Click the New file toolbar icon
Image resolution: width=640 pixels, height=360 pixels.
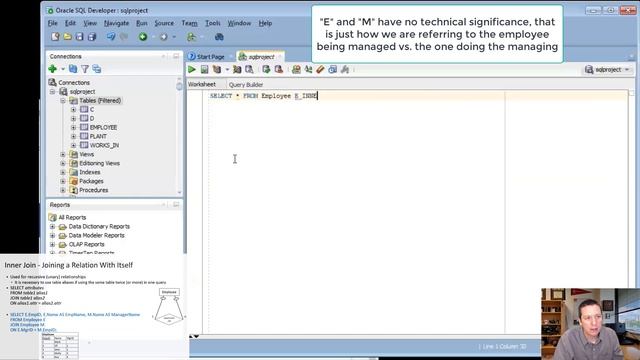point(55,37)
